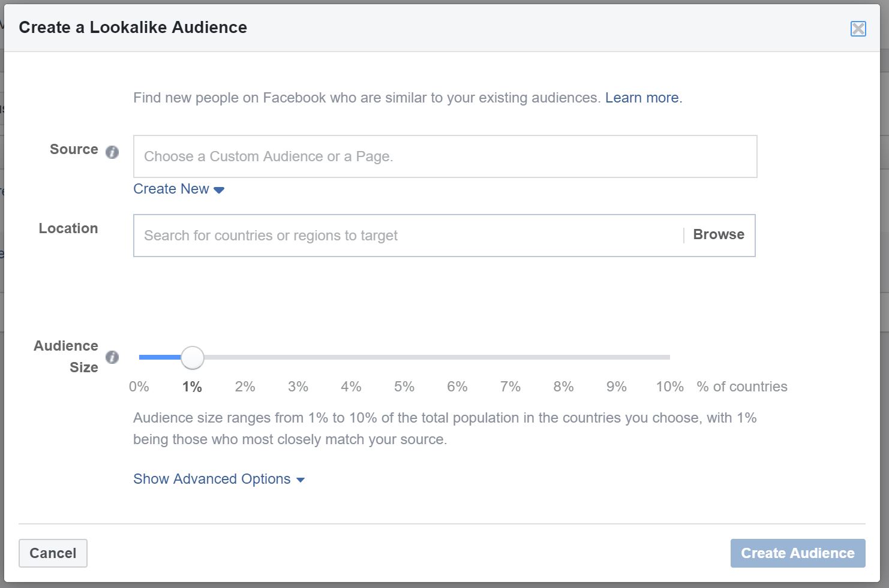
Task: Select the 5% mark on size scale
Action: point(404,387)
